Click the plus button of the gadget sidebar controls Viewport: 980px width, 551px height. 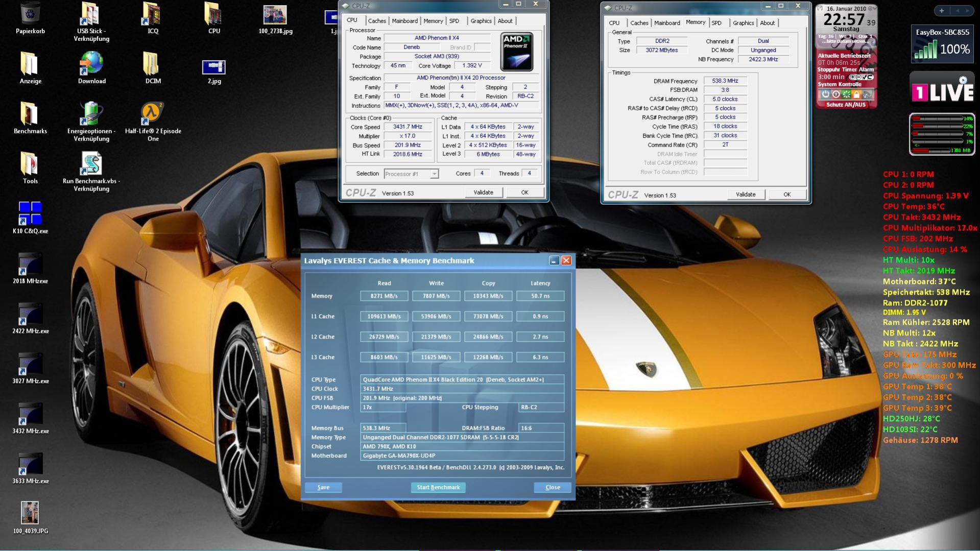click(x=941, y=11)
